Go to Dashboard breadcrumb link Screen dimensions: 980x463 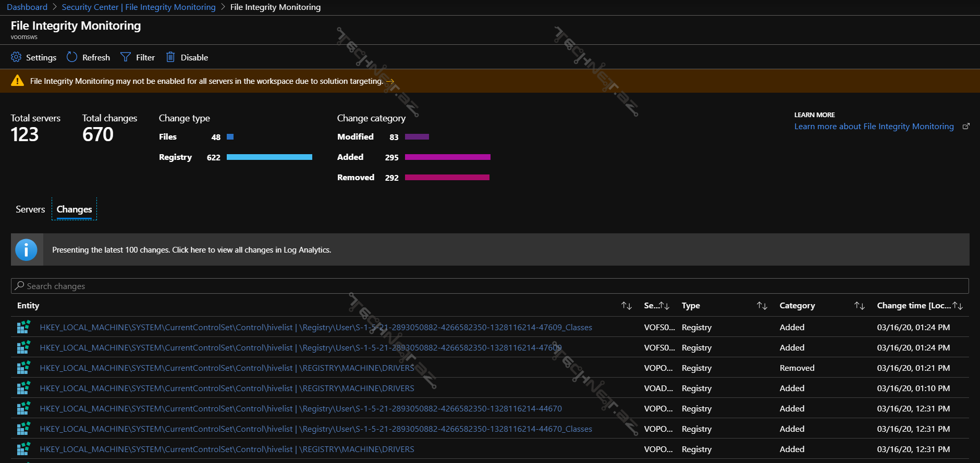27,7
